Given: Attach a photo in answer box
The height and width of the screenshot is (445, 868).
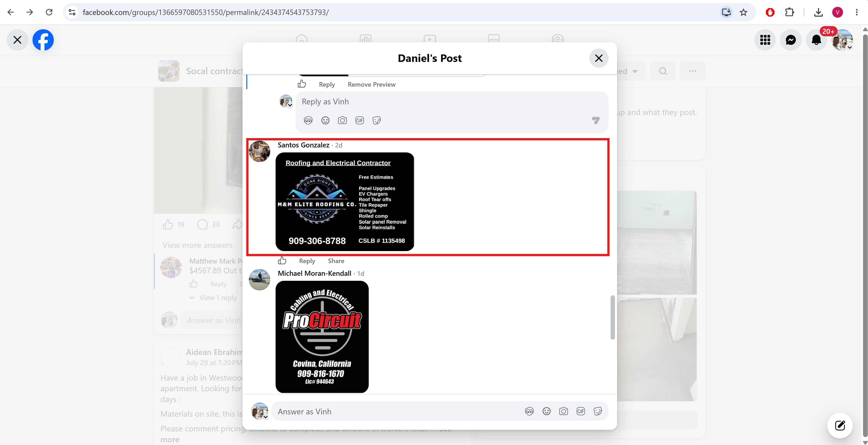Looking at the screenshot, I should pyautogui.click(x=563, y=411).
